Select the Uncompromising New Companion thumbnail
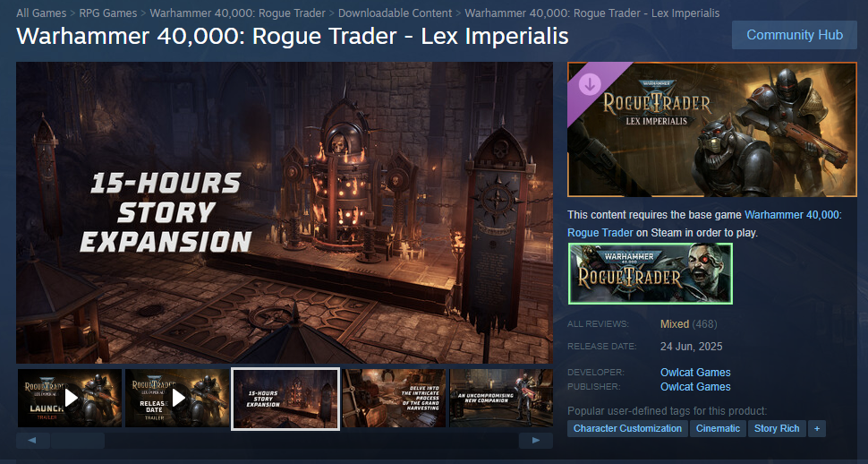868x464 pixels. pyautogui.click(x=501, y=398)
